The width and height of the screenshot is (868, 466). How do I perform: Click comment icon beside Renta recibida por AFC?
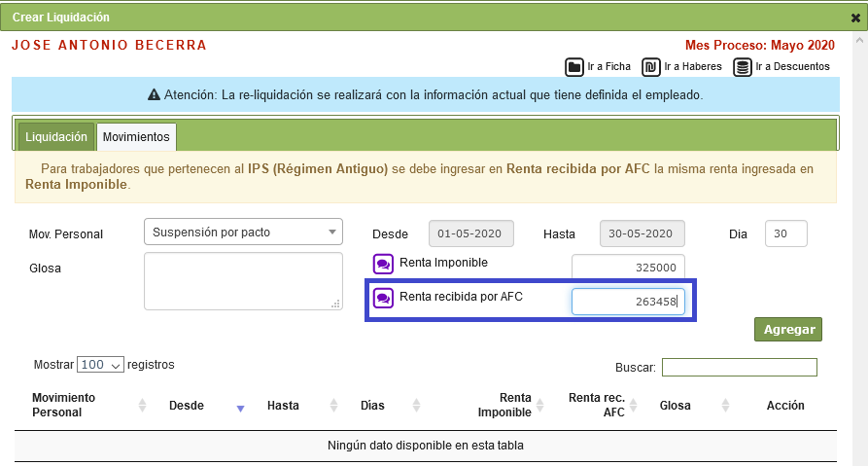[383, 298]
